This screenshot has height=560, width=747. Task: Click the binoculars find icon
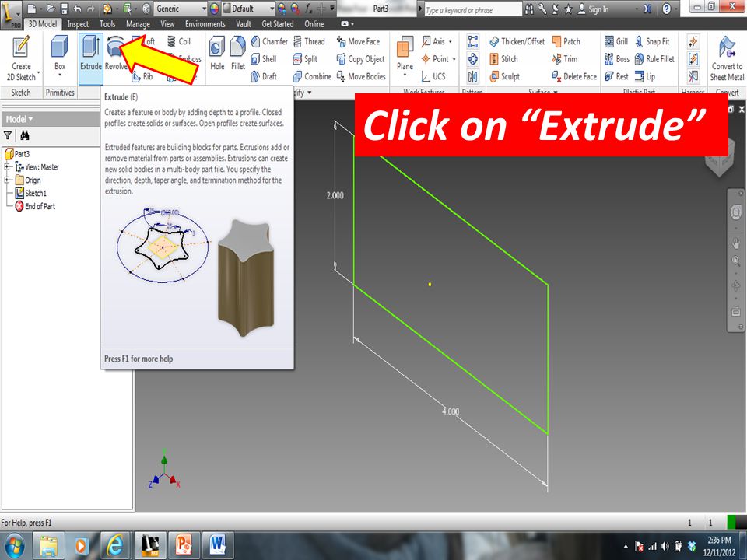(x=25, y=135)
